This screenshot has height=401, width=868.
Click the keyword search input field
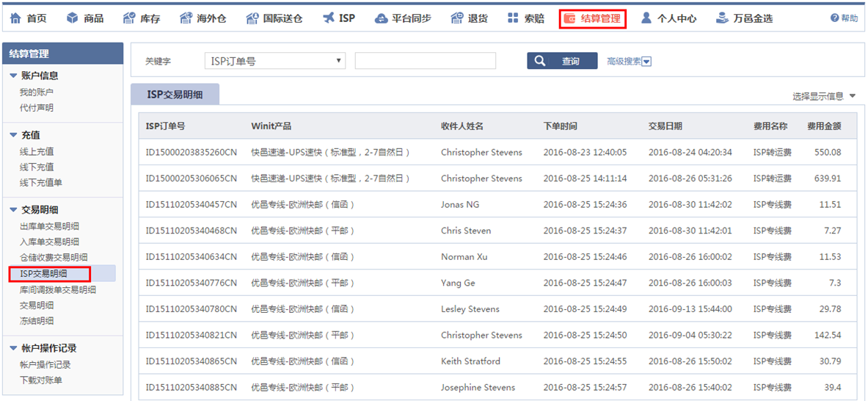coord(425,61)
